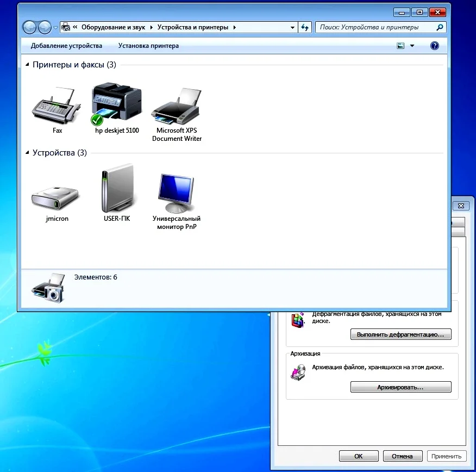Select Универсальный монитор PnP device
This screenshot has height=472, width=476.
point(177,193)
